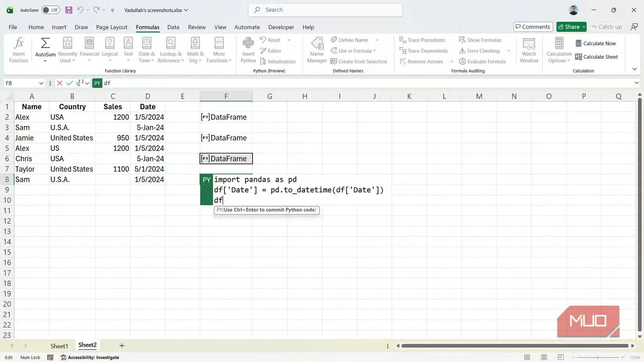
Task: Click the horizontal scrollbar
Action: (514, 346)
